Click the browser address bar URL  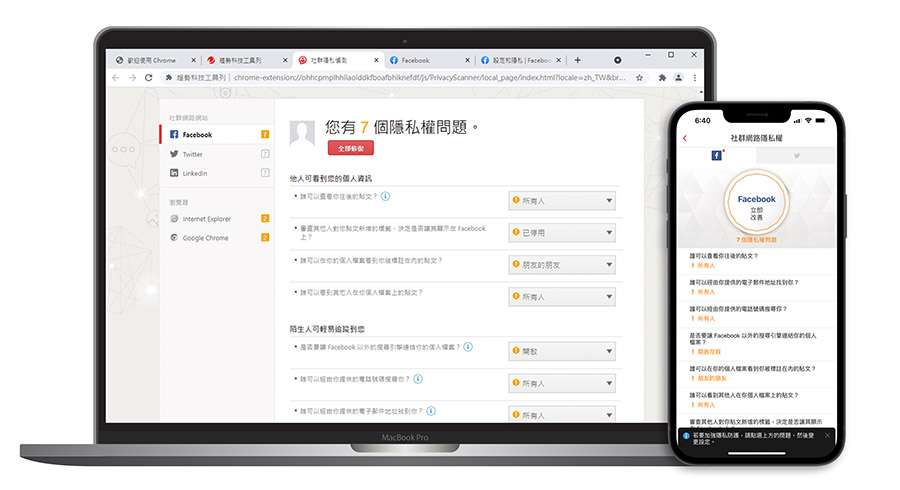429,77
